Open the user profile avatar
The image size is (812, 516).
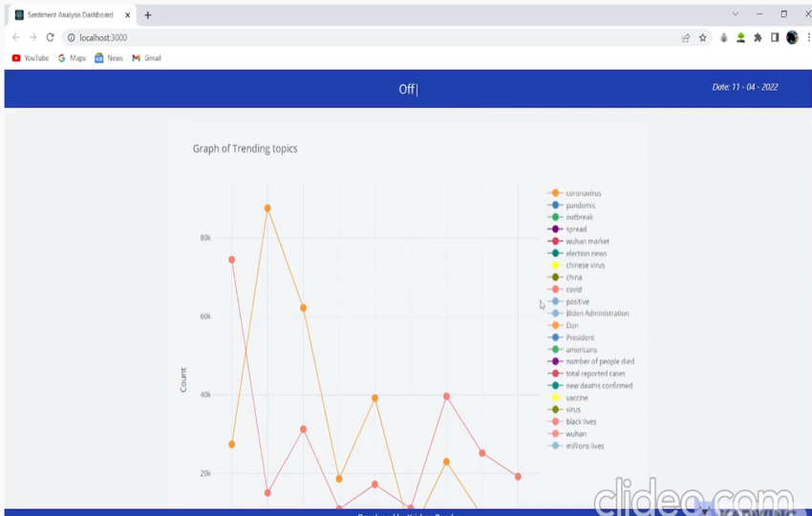click(792, 37)
